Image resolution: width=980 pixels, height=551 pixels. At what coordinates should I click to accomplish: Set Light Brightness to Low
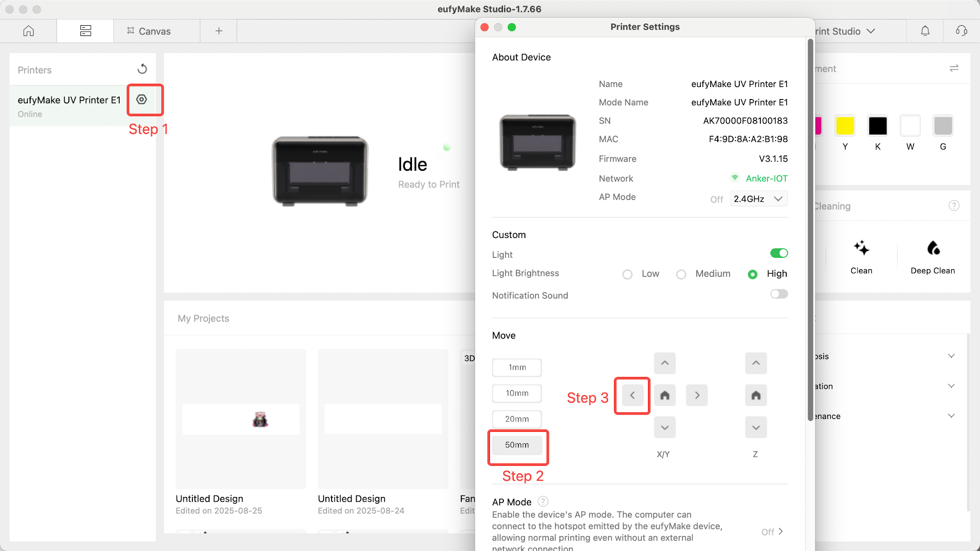pos(627,275)
